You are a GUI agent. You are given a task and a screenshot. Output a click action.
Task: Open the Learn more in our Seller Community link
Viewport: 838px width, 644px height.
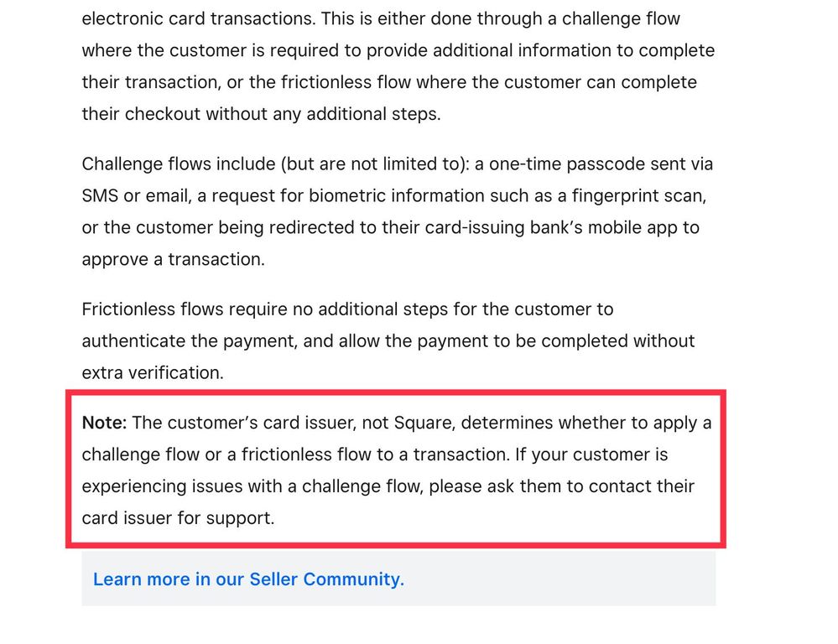coord(248,579)
